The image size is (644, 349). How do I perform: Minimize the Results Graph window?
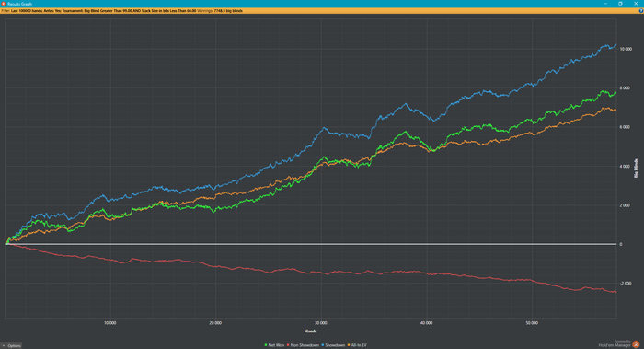coord(605,4)
